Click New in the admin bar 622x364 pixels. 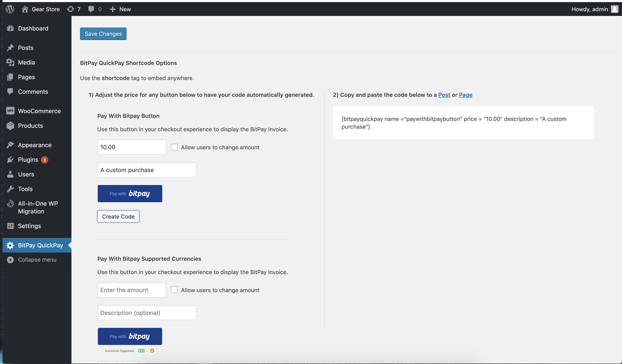[x=125, y=9]
